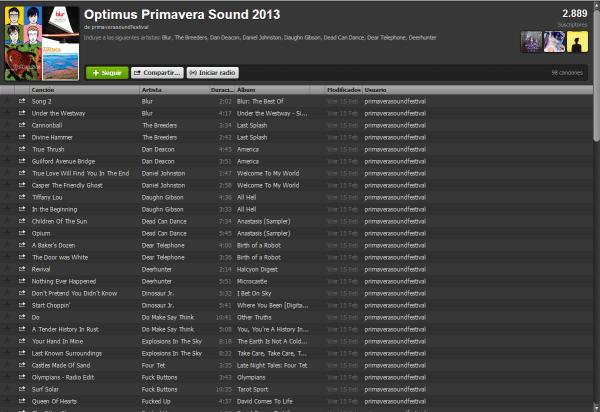Open user primaverasoundfestival on Revival row
The height and width of the screenshot is (412, 600).
395,269
